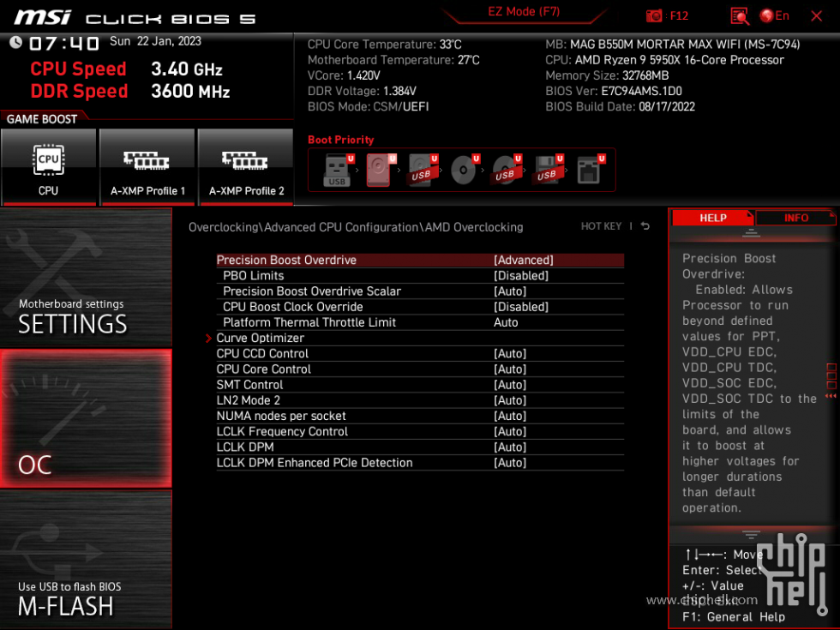Viewport: 840px width, 630px height.
Task: Click the GAME BOOST label
Action: click(x=42, y=119)
